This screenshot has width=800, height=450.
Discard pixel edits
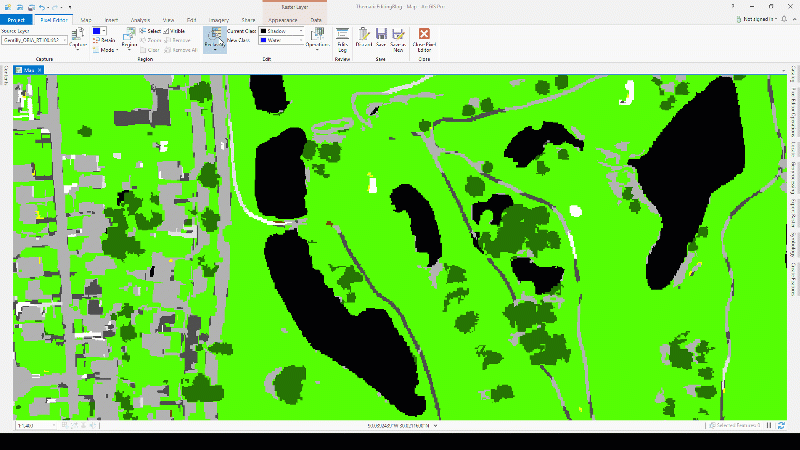pyautogui.click(x=364, y=38)
